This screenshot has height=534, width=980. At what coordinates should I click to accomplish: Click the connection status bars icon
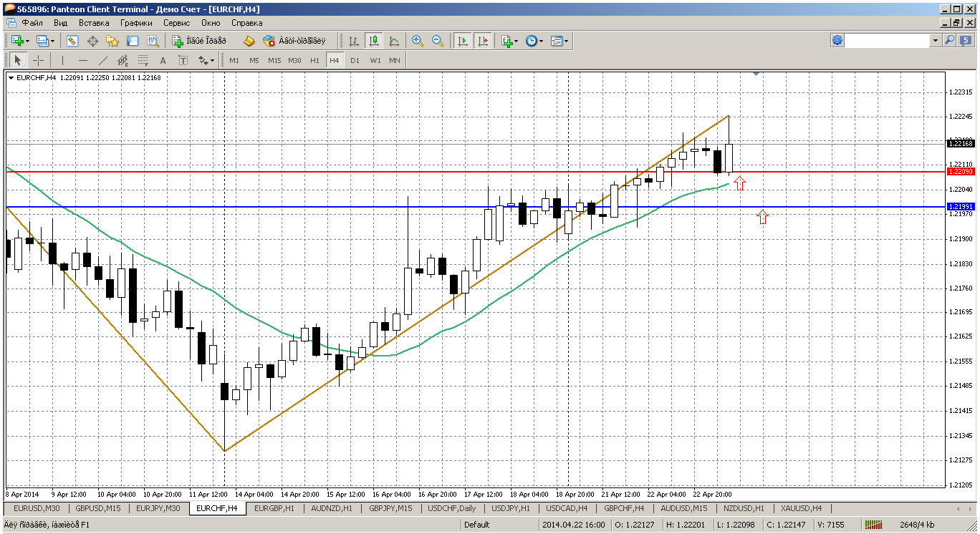[874, 525]
